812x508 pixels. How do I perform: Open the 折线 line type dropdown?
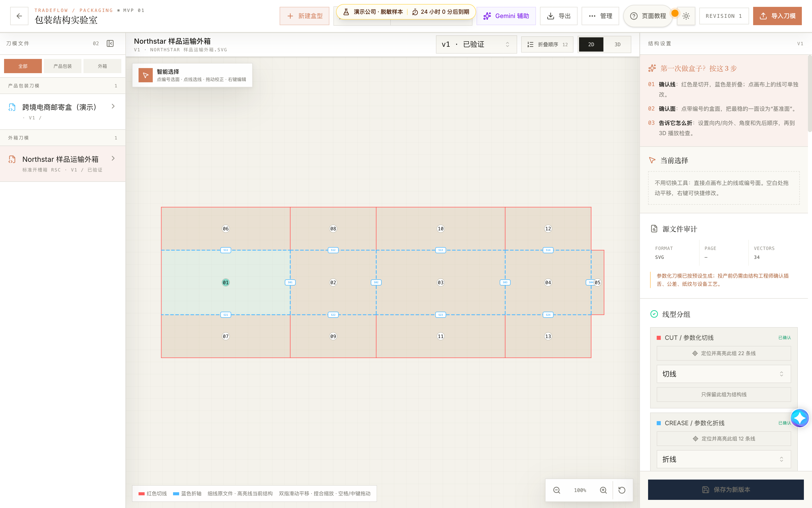click(723, 459)
